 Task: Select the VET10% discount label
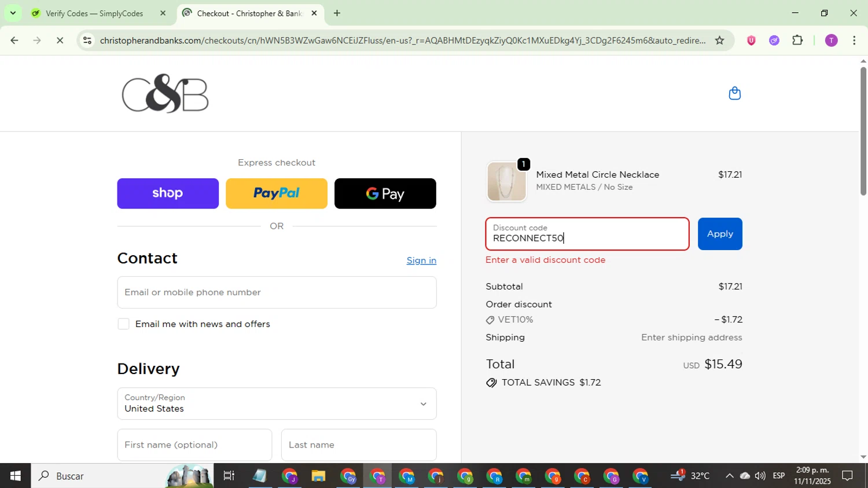point(516,320)
